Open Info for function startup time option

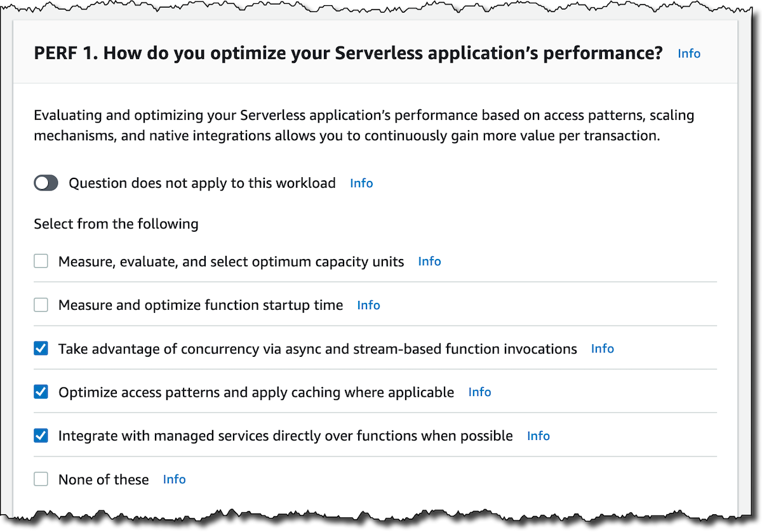(x=368, y=305)
